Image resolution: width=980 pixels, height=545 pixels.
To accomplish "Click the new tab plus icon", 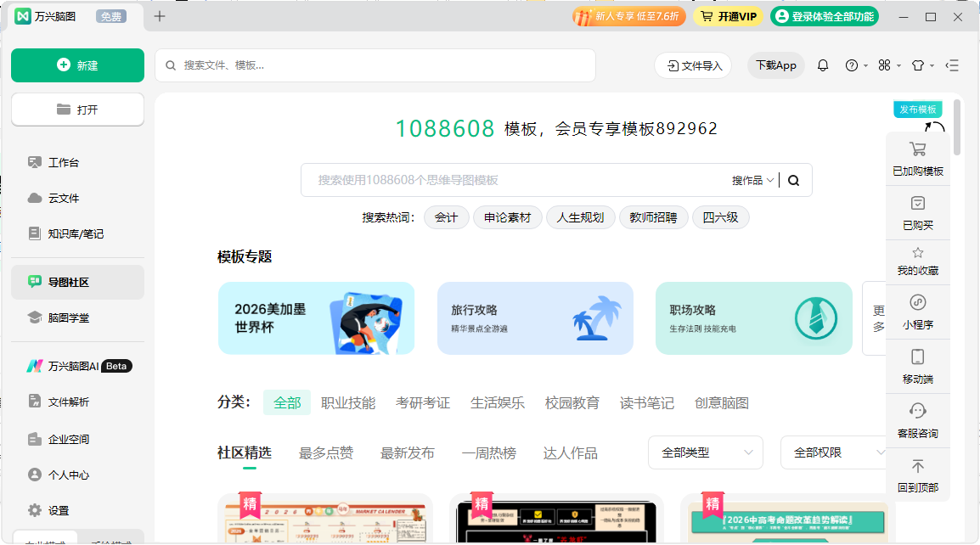I will pyautogui.click(x=160, y=16).
